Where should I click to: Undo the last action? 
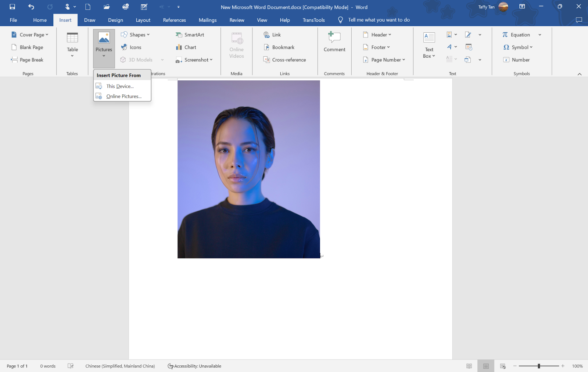point(31,7)
